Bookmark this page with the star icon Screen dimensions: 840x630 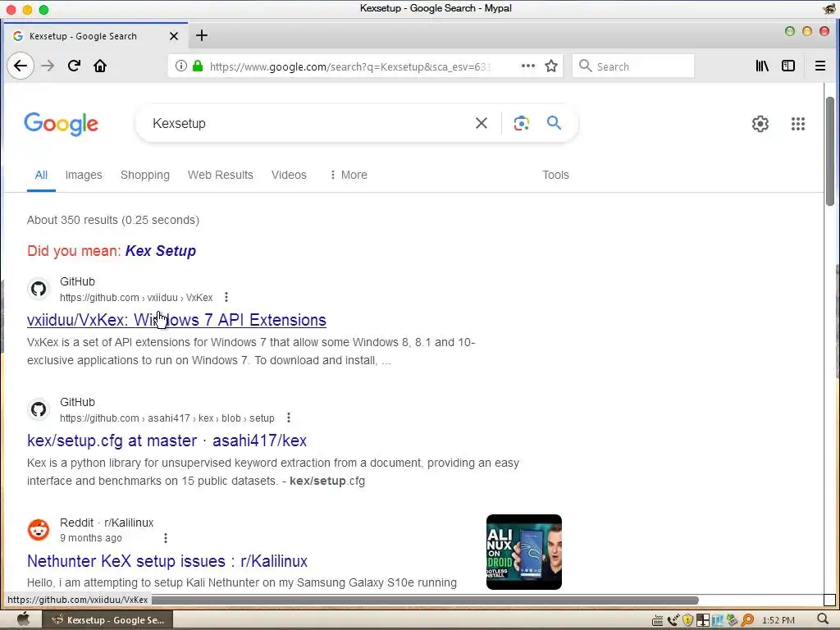click(x=551, y=66)
